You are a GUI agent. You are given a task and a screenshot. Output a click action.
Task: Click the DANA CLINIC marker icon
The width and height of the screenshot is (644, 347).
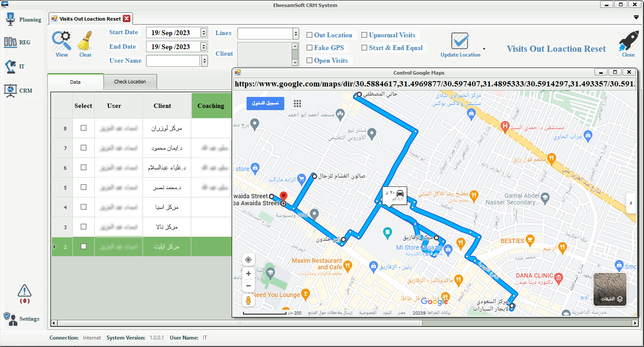pos(558,277)
